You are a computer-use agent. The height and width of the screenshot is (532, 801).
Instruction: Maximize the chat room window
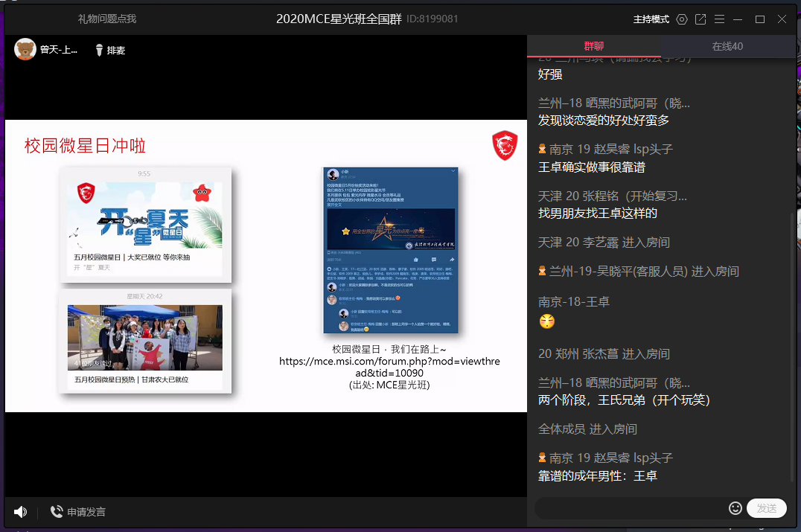tap(759, 19)
